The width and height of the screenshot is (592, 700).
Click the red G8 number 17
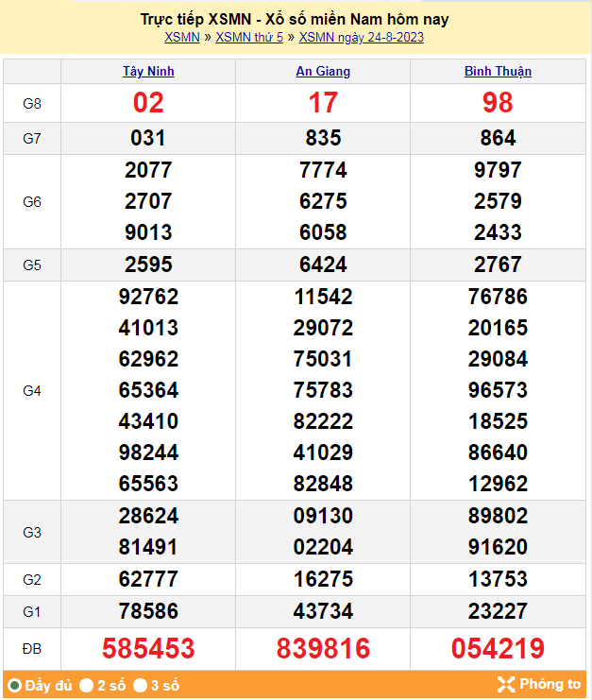323,103
